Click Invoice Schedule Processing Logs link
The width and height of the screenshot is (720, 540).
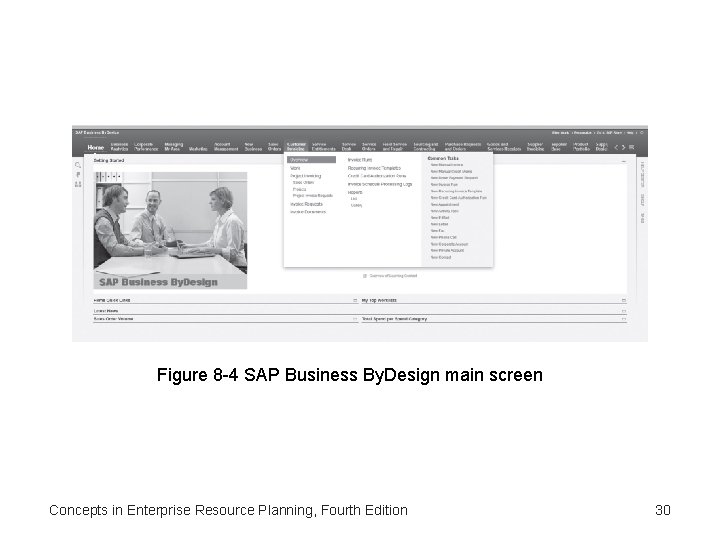coord(380,184)
